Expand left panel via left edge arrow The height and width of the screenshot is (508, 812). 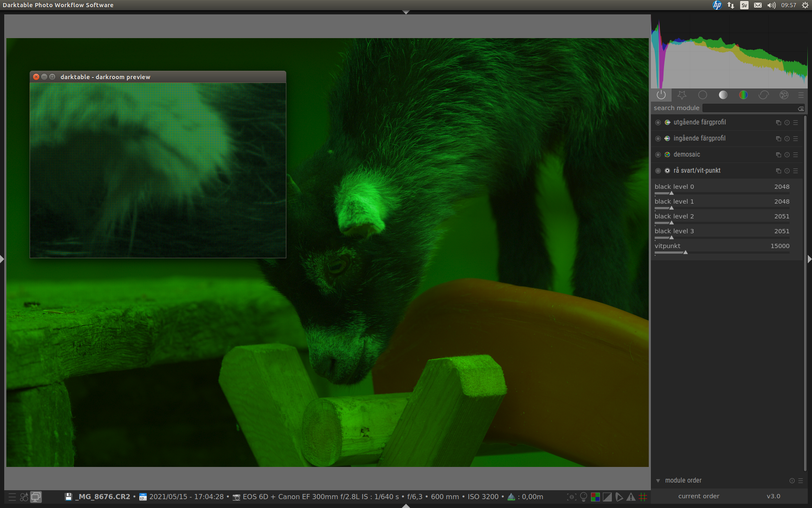(x=2, y=259)
